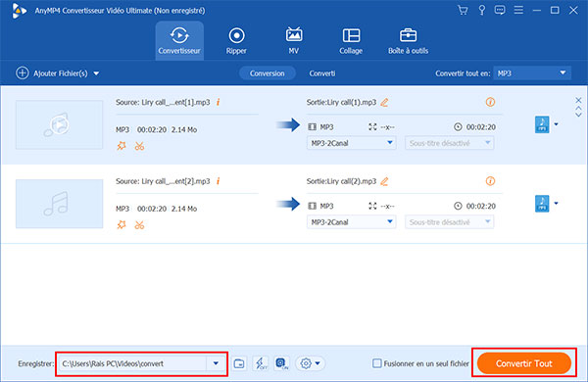Open Sous-titre désactivé dropdown for second file

click(449, 222)
